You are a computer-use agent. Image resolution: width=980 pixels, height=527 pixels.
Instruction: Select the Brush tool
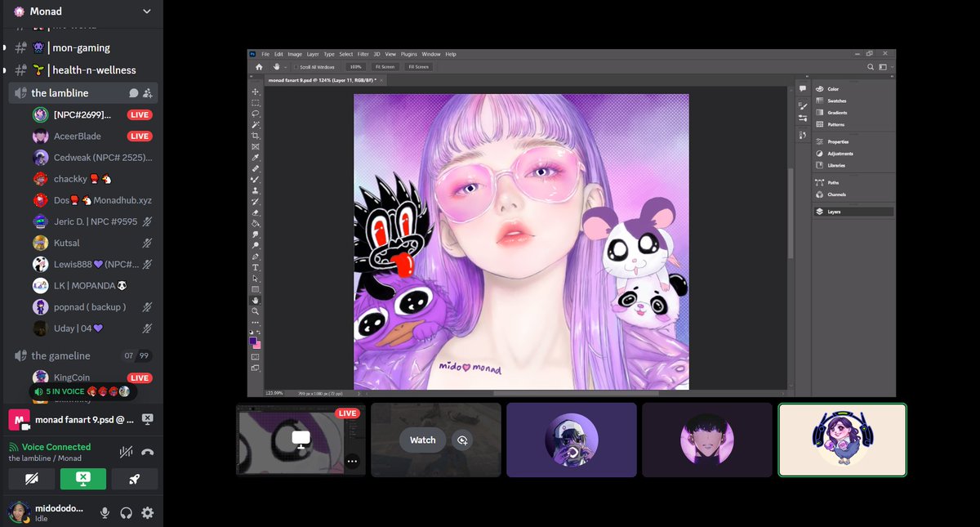tap(256, 179)
